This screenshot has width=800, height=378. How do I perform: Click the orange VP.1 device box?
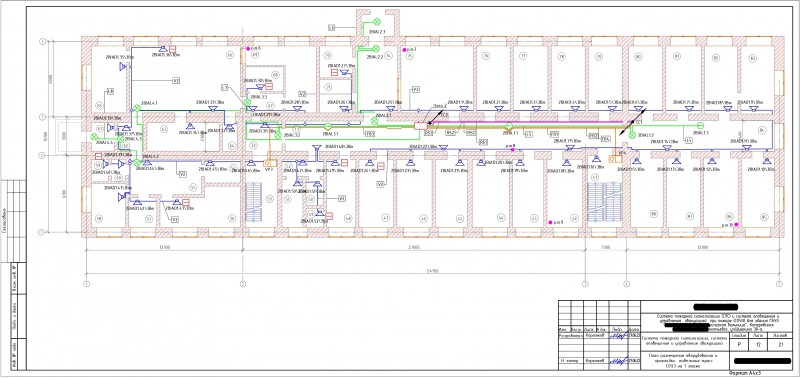click(x=270, y=163)
